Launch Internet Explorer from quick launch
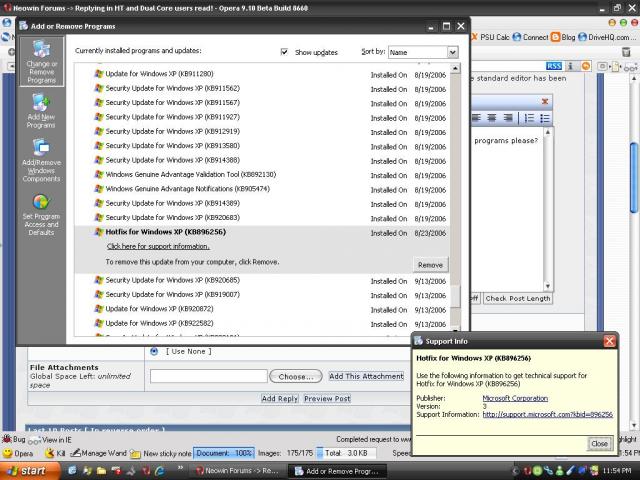The image size is (640, 480). click(x=160, y=471)
